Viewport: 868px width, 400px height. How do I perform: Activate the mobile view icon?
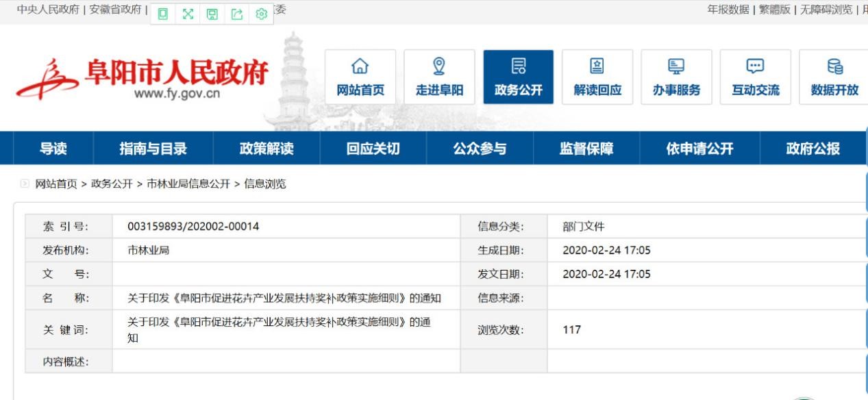coord(162,12)
